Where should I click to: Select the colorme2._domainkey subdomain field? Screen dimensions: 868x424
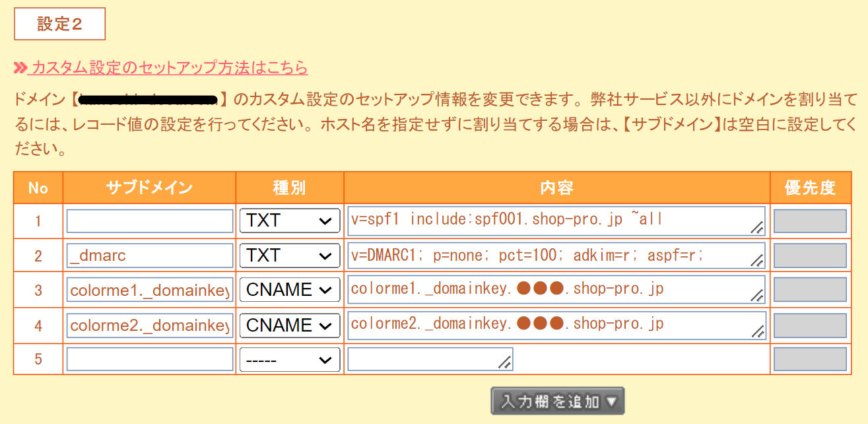pos(150,326)
